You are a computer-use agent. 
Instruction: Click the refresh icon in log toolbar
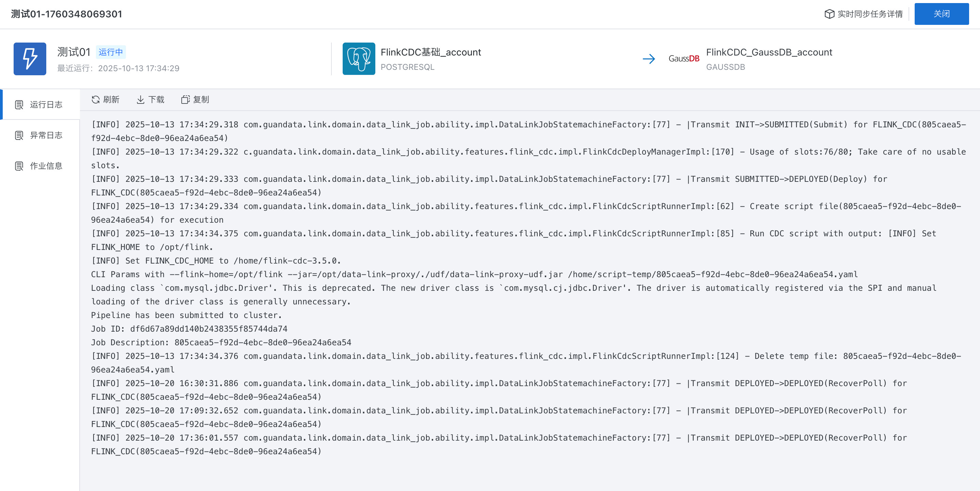click(96, 100)
